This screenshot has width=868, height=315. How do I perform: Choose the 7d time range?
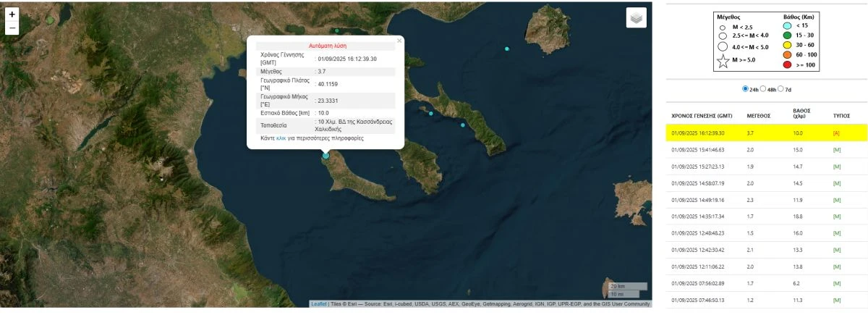point(781,89)
